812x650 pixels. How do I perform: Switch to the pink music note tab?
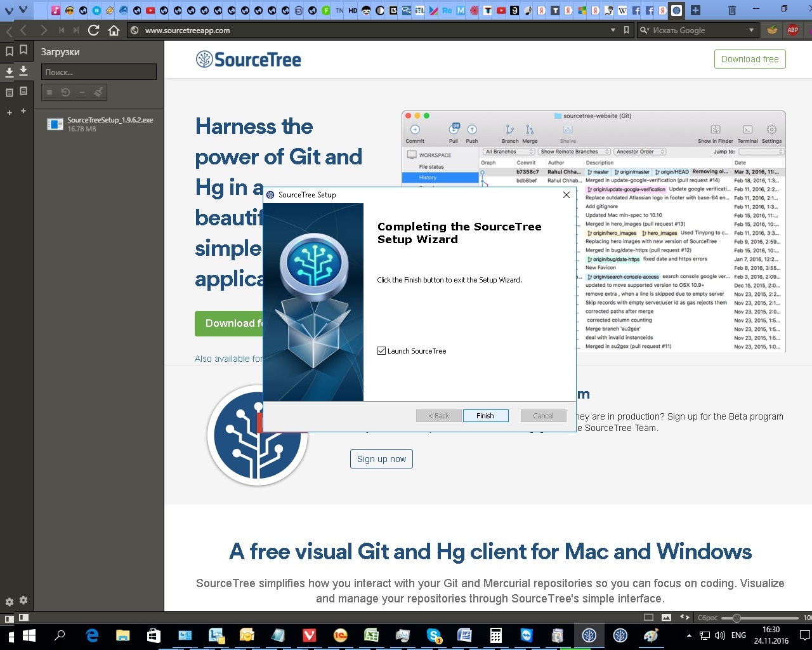pyautogui.click(x=56, y=10)
